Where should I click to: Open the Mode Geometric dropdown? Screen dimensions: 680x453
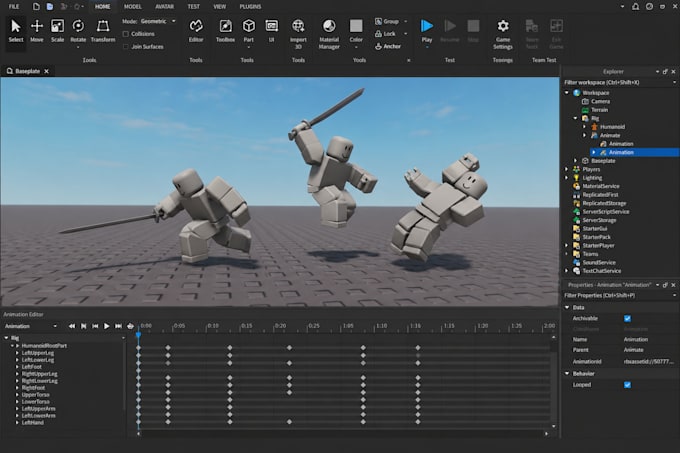tap(158, 21)
